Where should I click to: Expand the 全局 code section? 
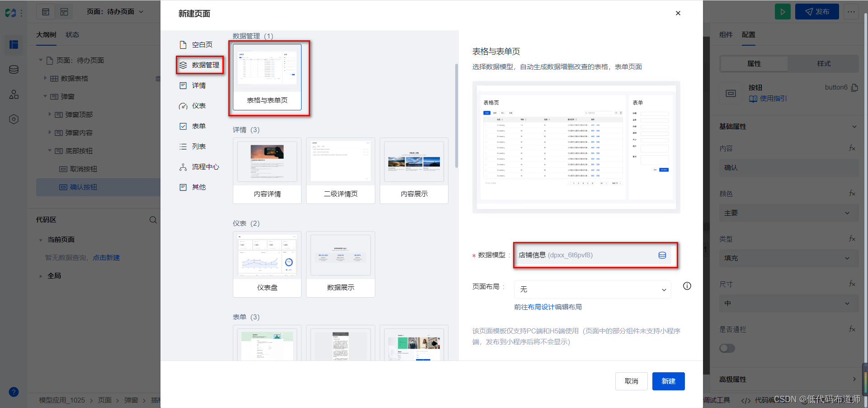pyautogui.click(x=41, y=276)
